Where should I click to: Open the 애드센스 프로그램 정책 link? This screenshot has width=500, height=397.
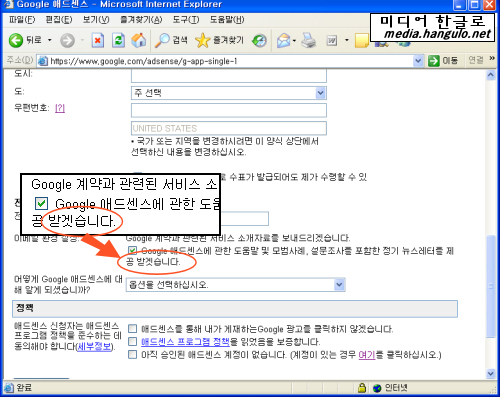pos(185,342)
